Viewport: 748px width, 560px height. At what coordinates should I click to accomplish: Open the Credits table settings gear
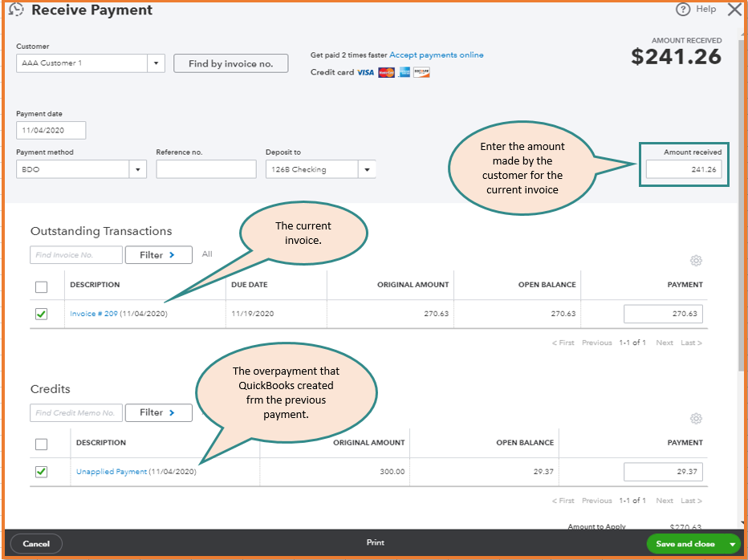[696, 418]
